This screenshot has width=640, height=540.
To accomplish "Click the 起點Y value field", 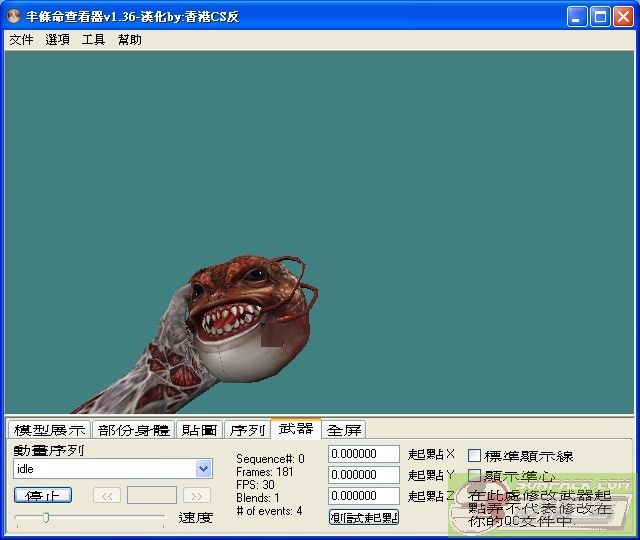I will 364,475.
